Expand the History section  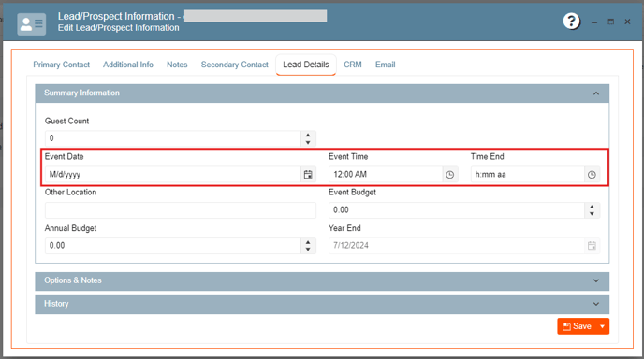(596, 304)
